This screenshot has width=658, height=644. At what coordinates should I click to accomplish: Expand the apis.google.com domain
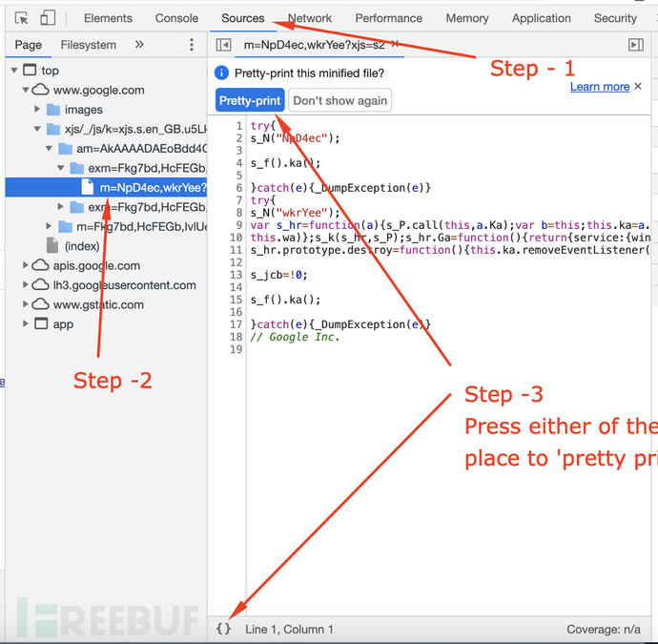coord(25,265)
